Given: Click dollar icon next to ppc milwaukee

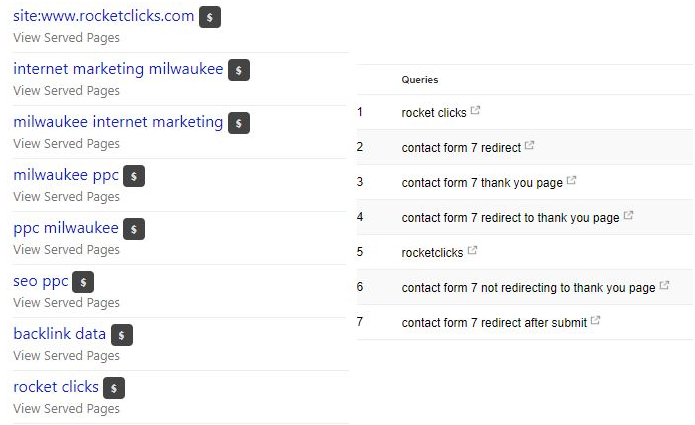Looking at the screenshot, I should [134, 229].
